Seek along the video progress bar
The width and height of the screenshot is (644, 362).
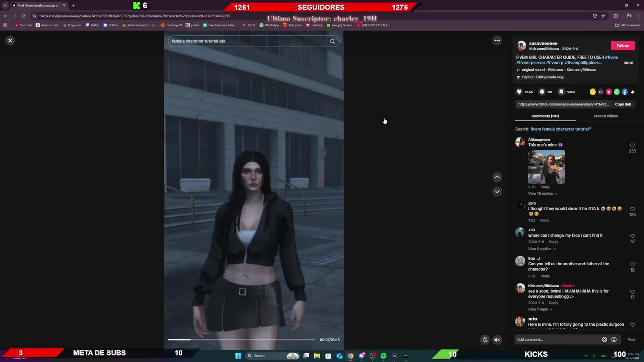[x=242, y=340]
